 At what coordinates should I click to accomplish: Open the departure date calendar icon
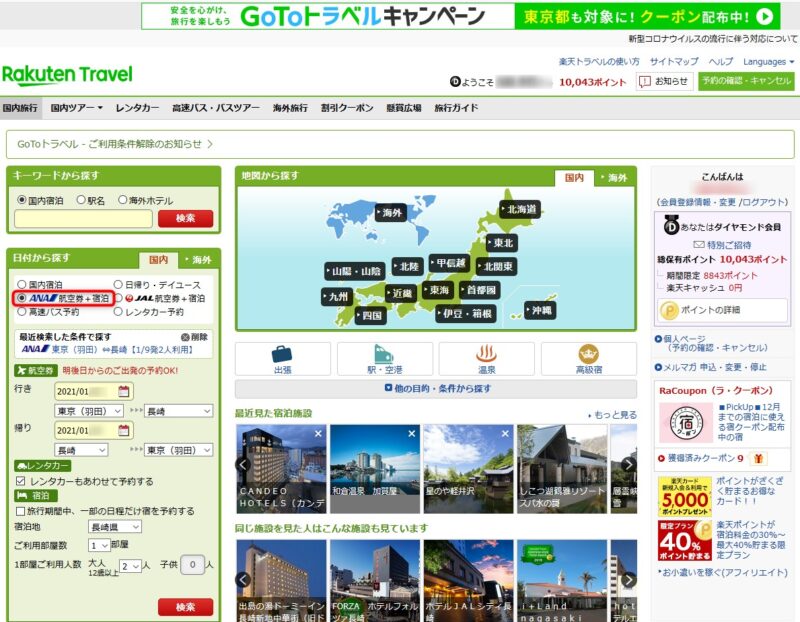point(123,391)
